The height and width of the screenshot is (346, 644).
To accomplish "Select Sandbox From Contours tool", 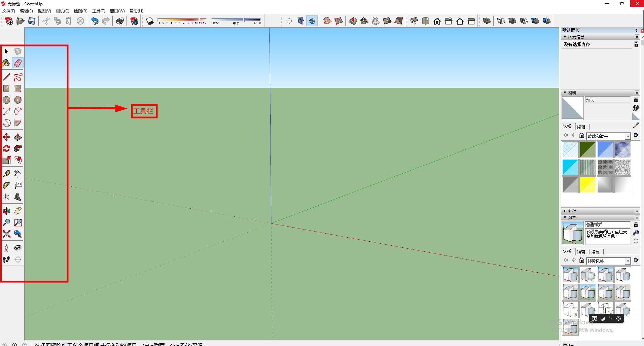I will click(327, 21).
